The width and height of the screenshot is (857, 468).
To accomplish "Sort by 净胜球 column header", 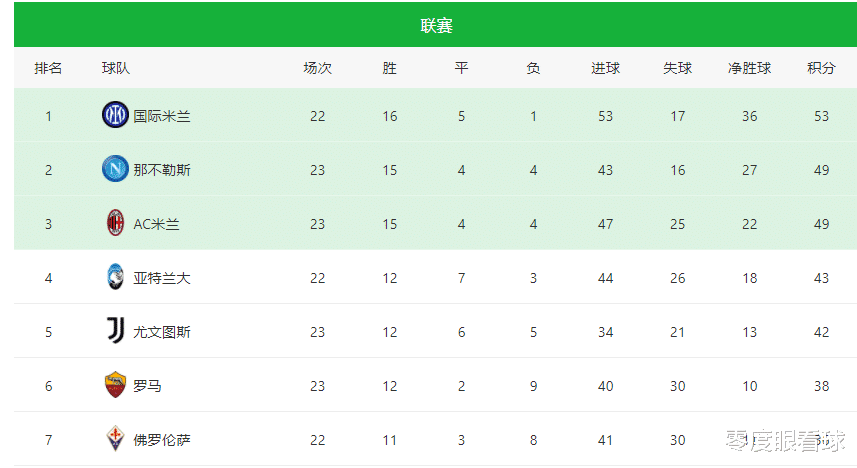I will point(749,68).
